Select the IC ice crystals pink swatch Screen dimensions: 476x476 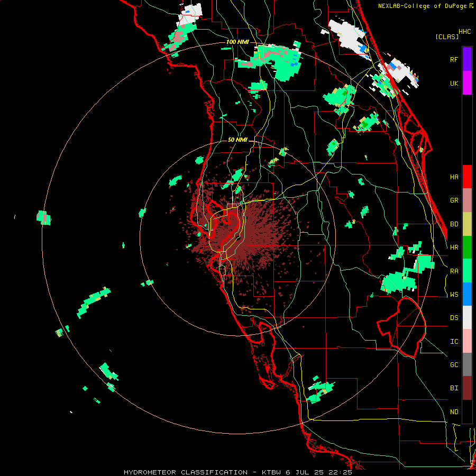point(467,341)
